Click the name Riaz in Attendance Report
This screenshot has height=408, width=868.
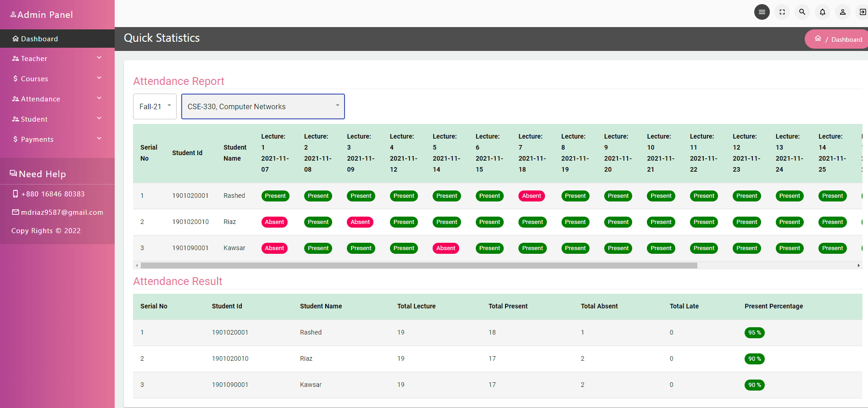(x=230, y=222)
